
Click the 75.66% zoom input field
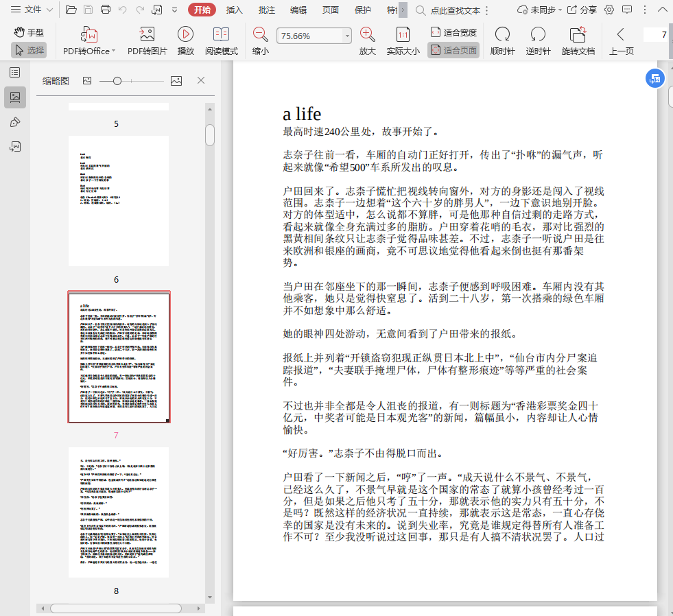(x=310, y=36)
